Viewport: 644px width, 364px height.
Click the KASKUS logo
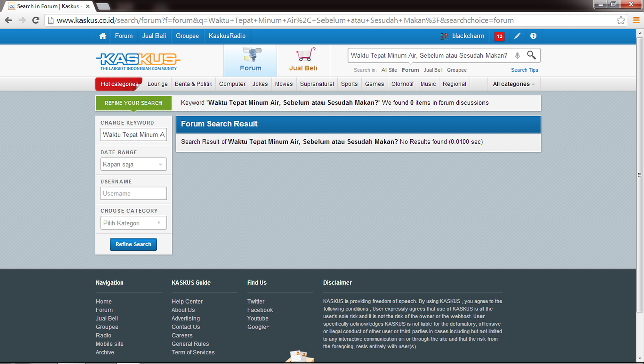138,61
